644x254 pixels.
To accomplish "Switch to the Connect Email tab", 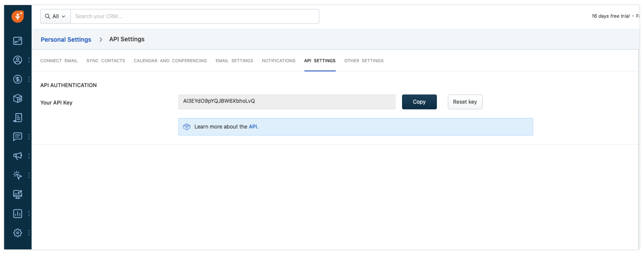I will (x=59, y=61).
